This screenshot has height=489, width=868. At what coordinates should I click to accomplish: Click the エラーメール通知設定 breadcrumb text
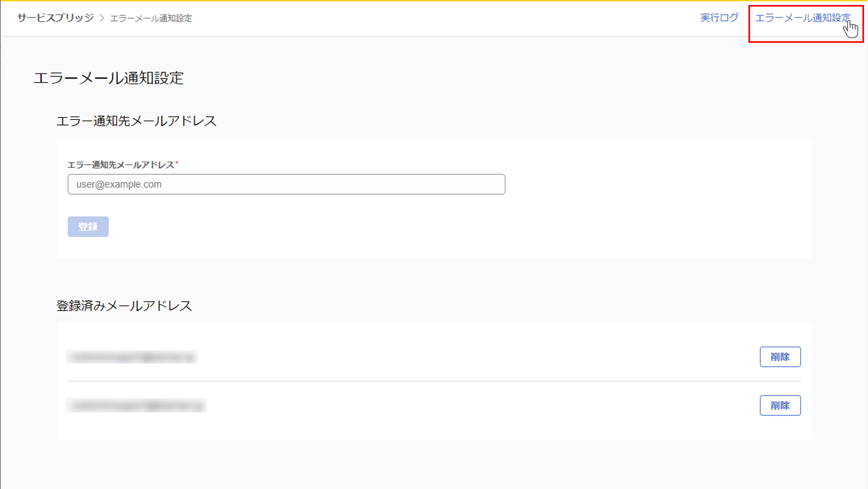(x=151, y=18)
